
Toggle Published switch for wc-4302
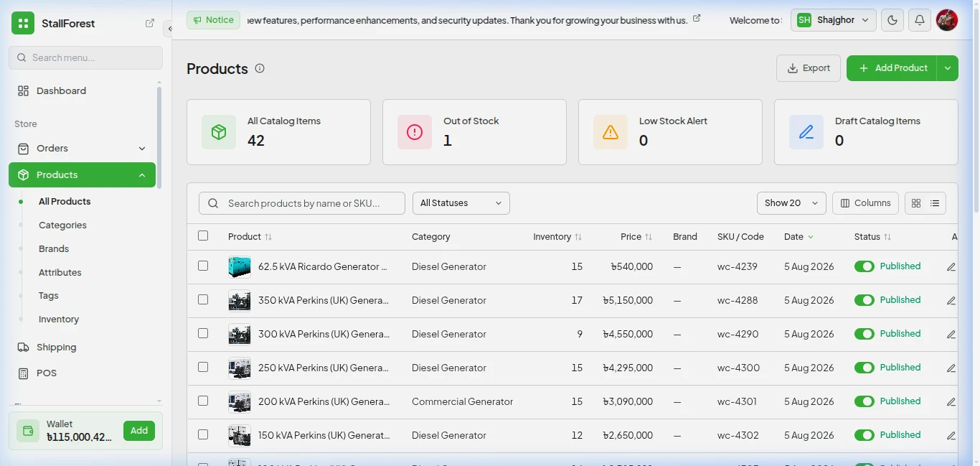864,435
